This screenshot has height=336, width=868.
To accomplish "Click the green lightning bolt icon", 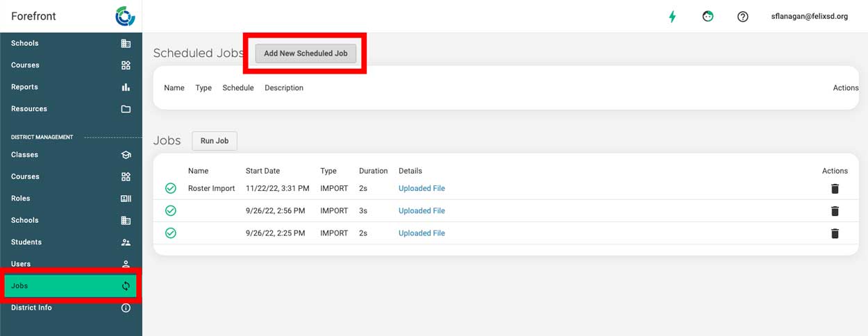I will point(672,17).
